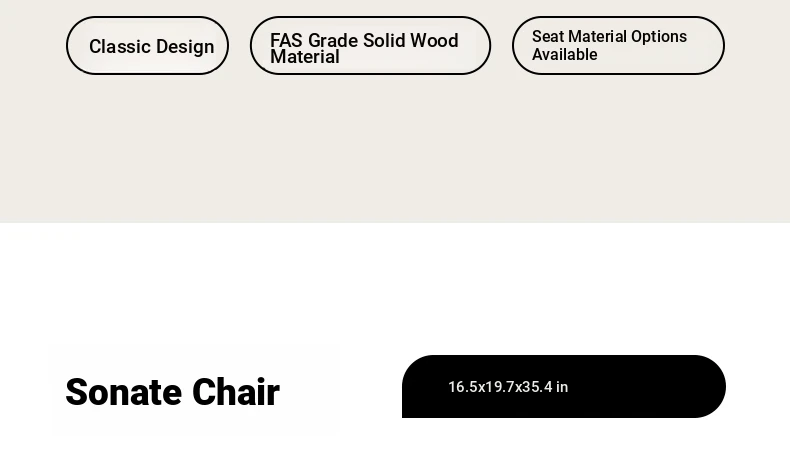The height and width of the screenshot is (462, 790).
Task: Click the "Seat Material Options" text line
Action: (609, 36)
